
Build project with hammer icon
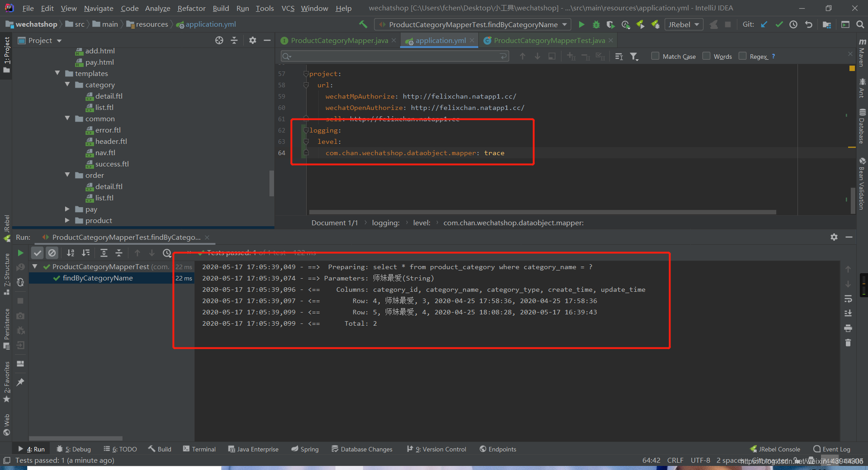click(x=363, y=24)
